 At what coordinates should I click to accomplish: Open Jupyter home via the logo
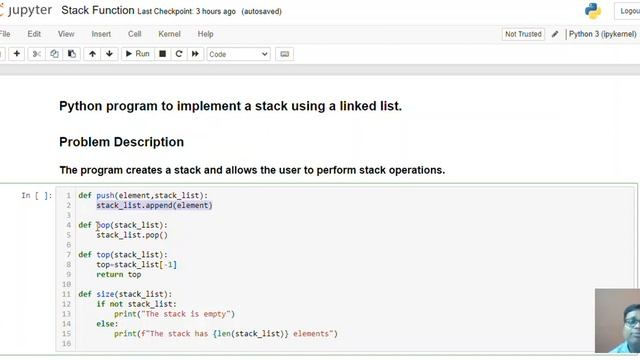click(x=26, y=11)
